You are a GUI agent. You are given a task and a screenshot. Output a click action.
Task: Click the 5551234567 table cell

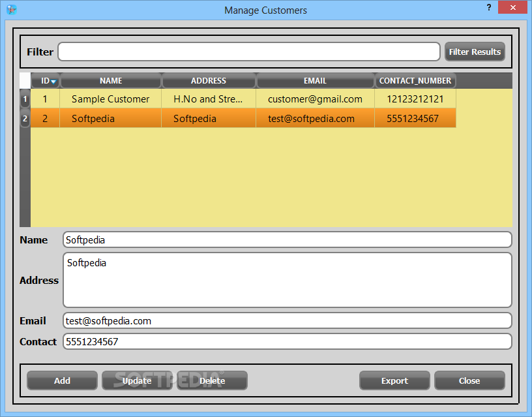pos(415,118)
